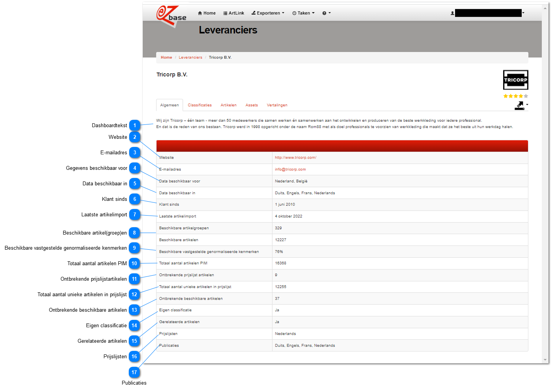Click the '12227' beschikbare artikelen value
The height and width of the screenshot is (392, 552).
280,240
